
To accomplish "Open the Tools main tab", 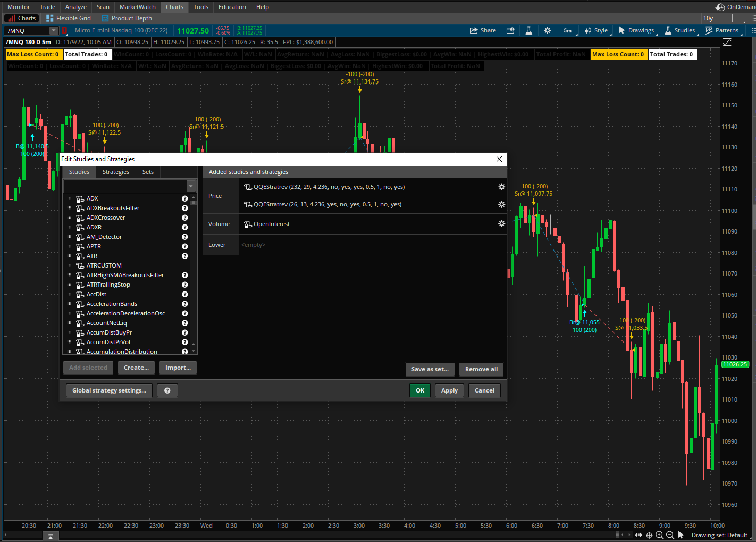I will coord(201,7).
